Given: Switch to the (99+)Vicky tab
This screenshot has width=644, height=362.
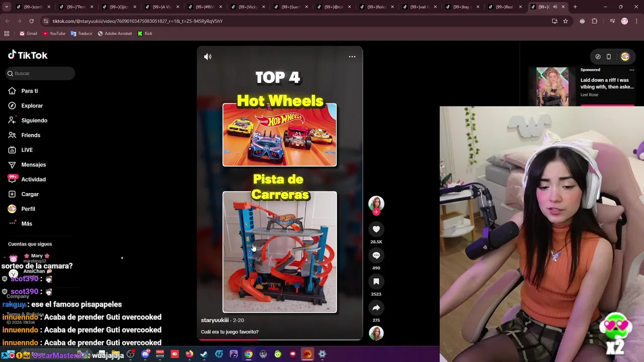Looking at the screenshot, I should pyautogui.click(x=248, y=7).
